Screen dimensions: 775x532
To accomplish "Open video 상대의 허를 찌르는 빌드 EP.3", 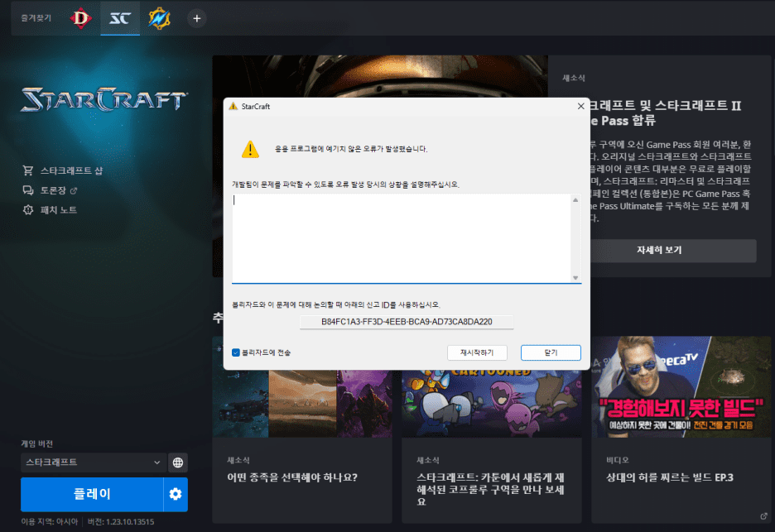I will [x=670, y=477].
